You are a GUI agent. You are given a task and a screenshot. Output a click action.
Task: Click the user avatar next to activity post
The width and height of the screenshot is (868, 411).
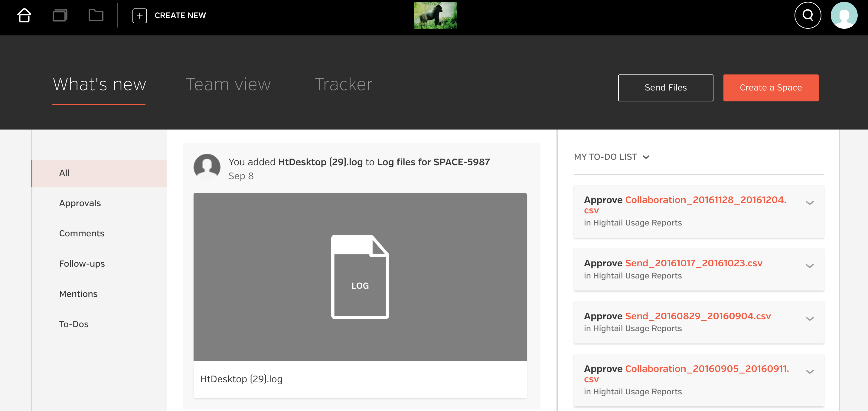[207, 167]
